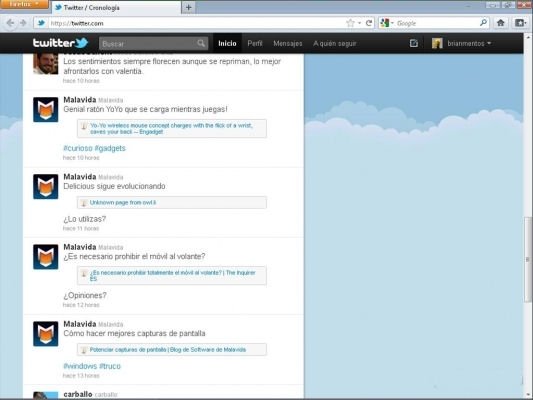Go to browser home page icon
The width and height of the screenshot is (533, 400).
pyautogui.click(x=501, y=23)
